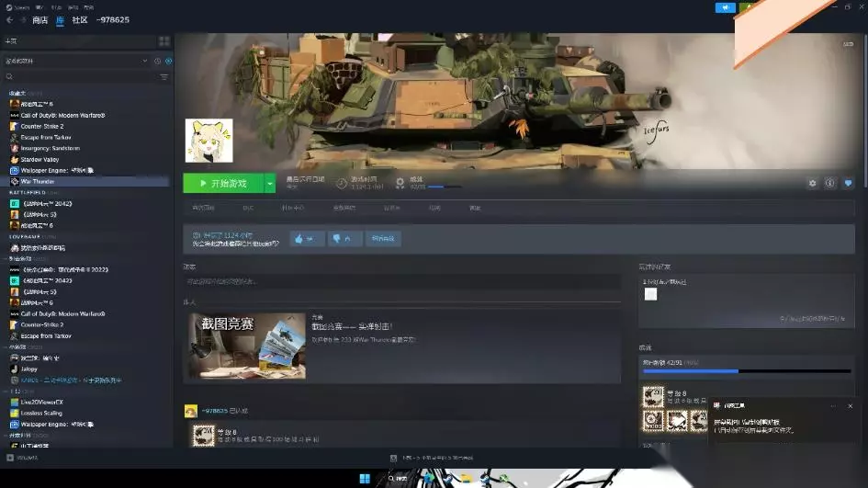
Task: Click the profile avatar on the hero banner
Action: pyautogui.click(x=209, y=141)
